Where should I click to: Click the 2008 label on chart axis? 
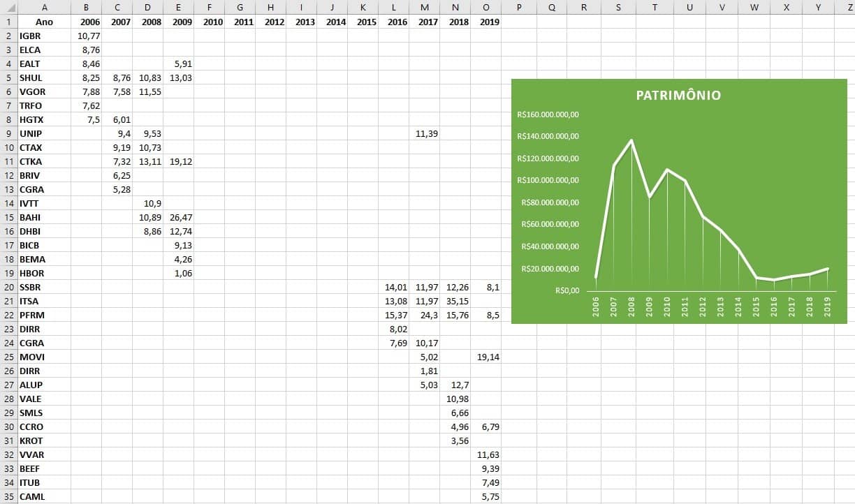pos(631,307)
